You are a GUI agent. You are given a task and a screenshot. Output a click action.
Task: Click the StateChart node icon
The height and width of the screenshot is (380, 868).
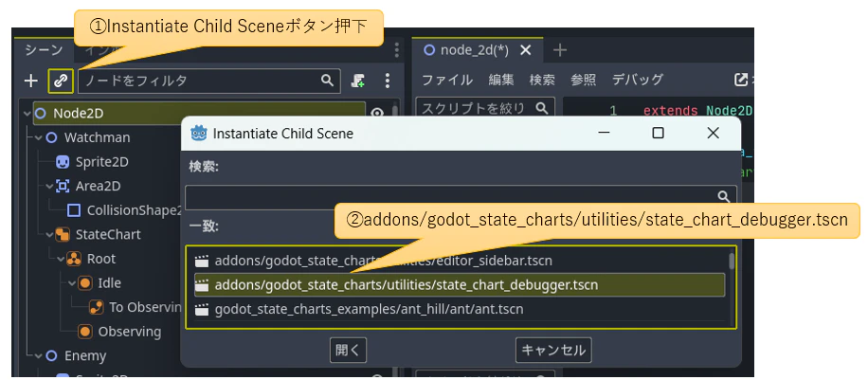click(63, 234)
